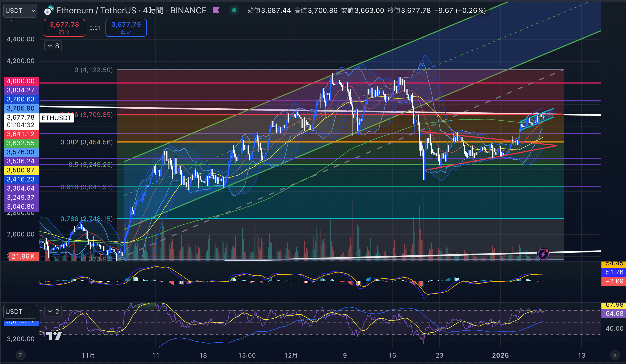Open the USDT currency box in lower pane

[20, 312]
